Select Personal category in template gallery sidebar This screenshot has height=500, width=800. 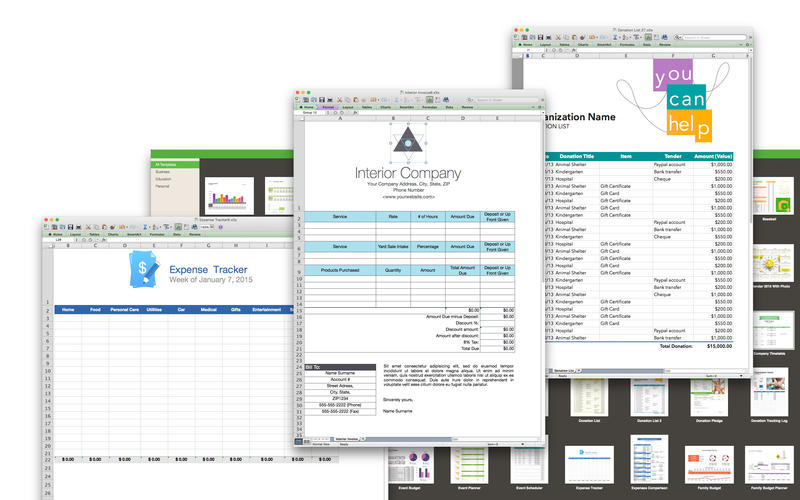coord(162,186)
